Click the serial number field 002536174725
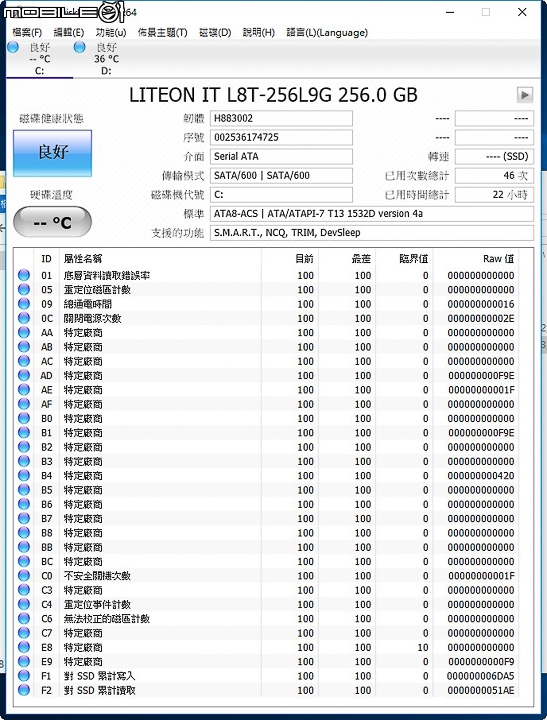Screen dimensions: 547x720 (281, 137)
